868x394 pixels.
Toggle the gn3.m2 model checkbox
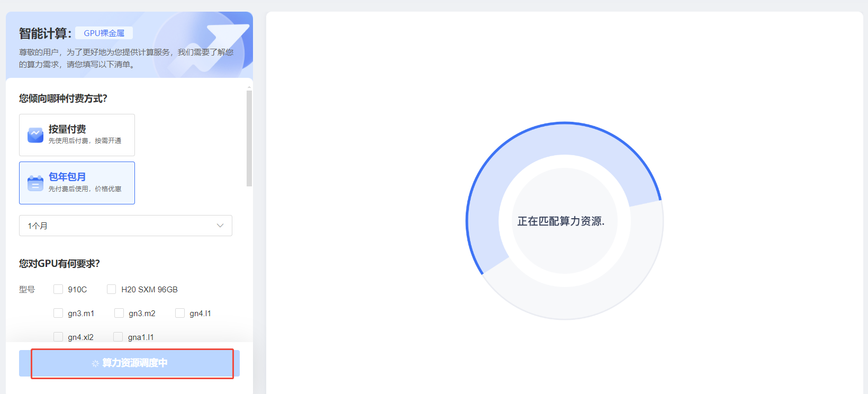click(119, 313)
